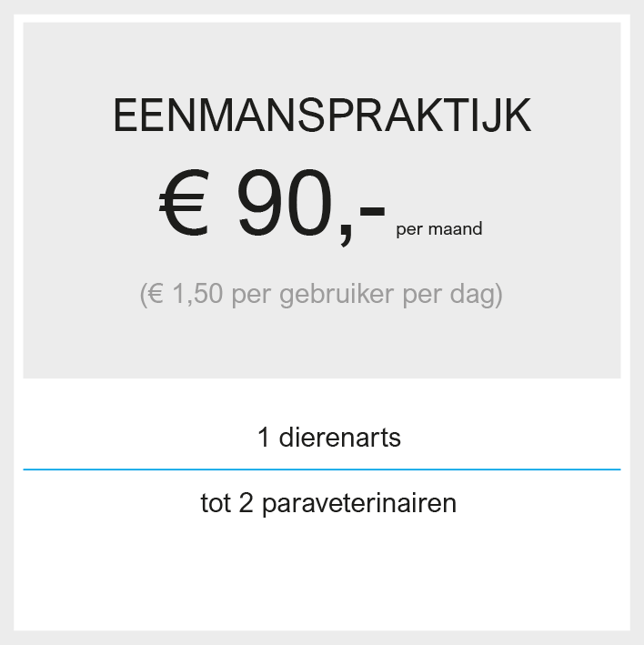
Task: Click the numeral "2" in paraveterinairen row
Action: point(246,503)
